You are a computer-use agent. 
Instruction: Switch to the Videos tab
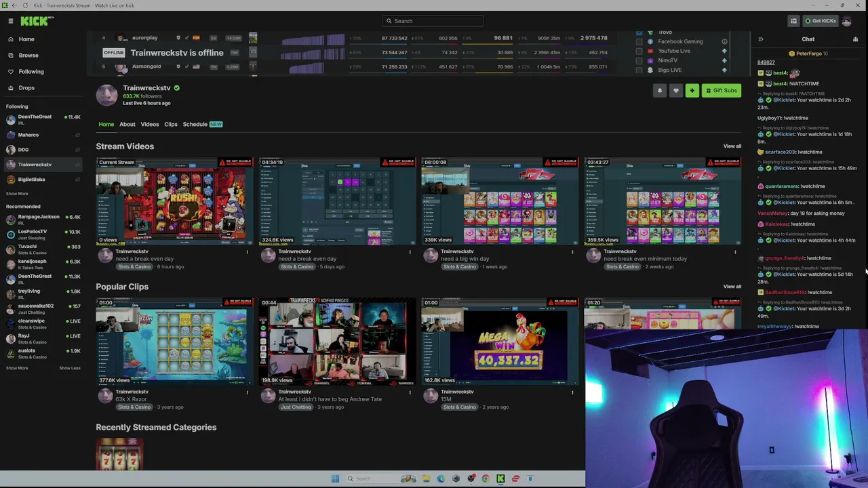[x=150, y=125]
